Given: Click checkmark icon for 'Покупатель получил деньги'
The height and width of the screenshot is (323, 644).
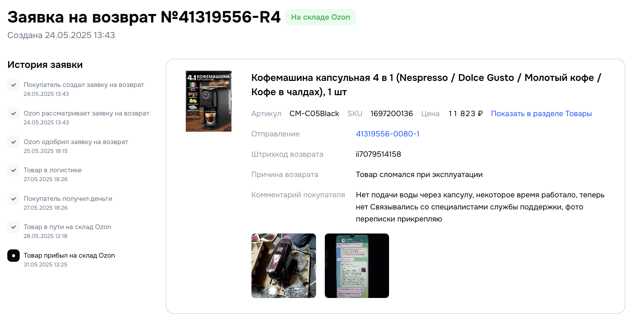Looking at the screenshot, I should pos(13,199).
